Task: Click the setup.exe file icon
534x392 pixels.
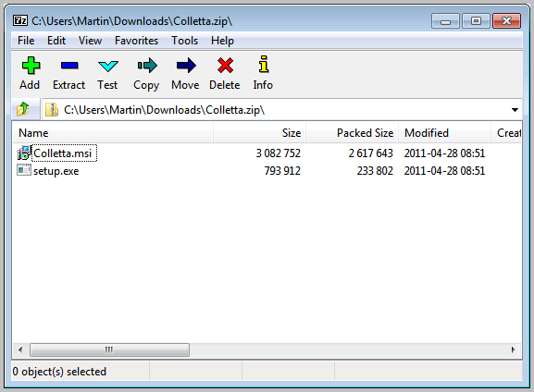Action: point(23,170)
